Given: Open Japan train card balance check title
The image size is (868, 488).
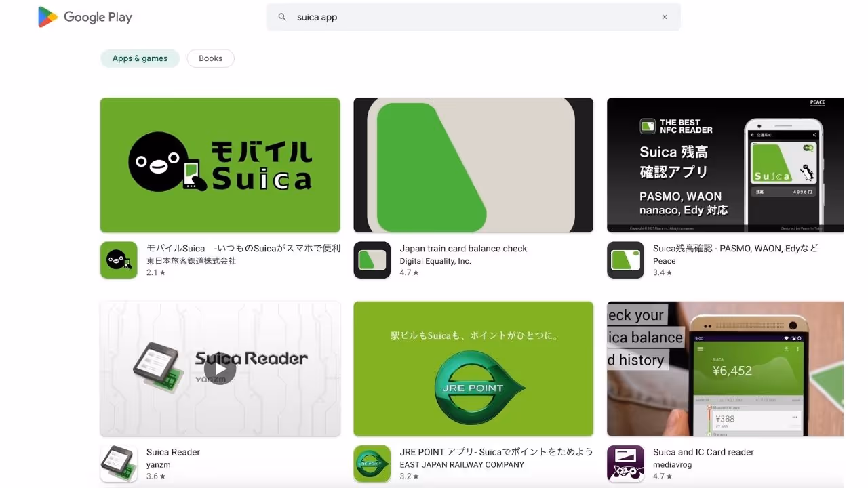Looking at the screenshot, I should (463, 249).
